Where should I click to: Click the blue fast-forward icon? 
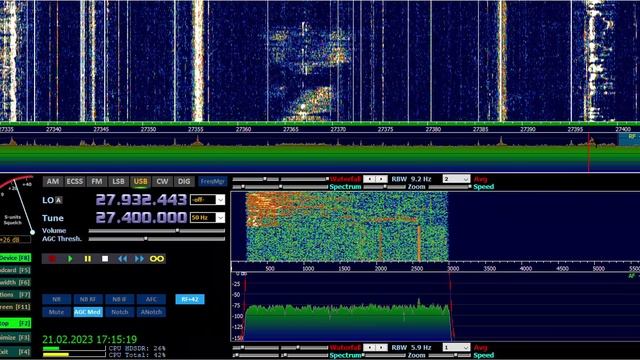pos(139,259)
